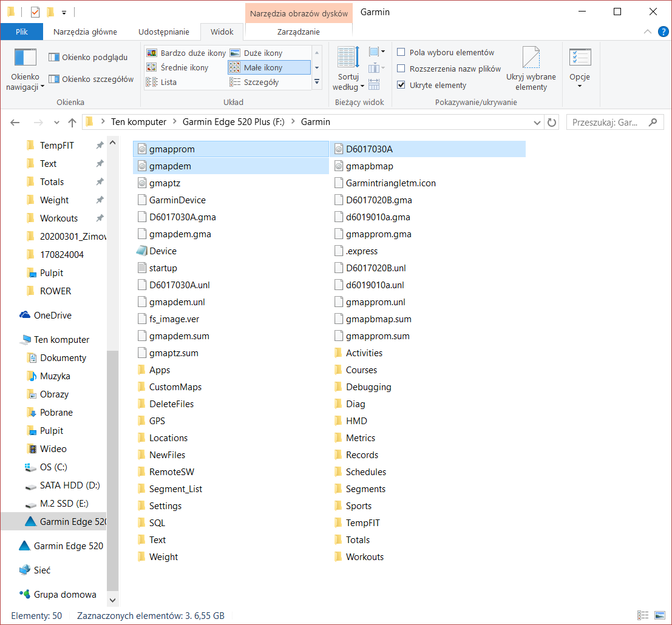Collapse the ribbon with the chevron
The image size is (672, 625).
pos(648,32)
